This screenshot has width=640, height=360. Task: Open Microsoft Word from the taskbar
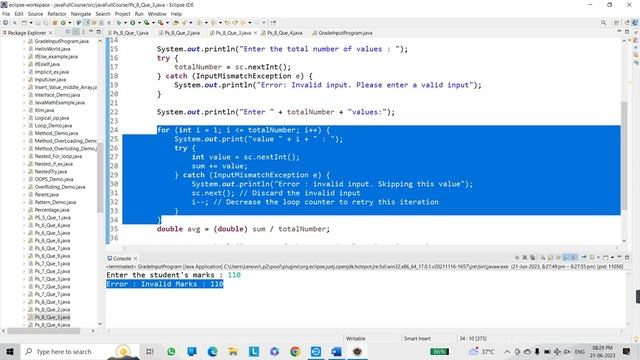pos(337,351)
